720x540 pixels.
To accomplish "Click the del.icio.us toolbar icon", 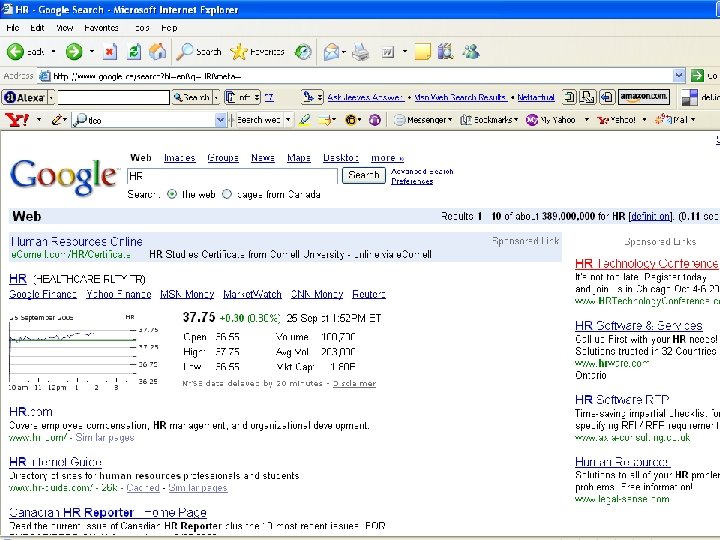I will tap(689, 97).
